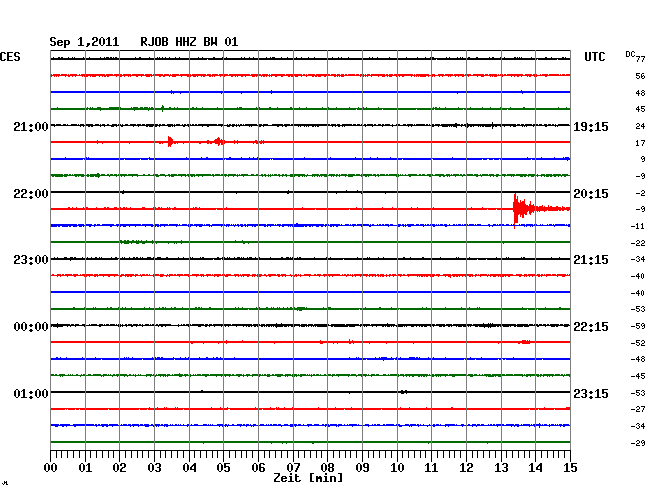Click the DC offset value '56'
650x494 pixels.
[x=640, y=76]
